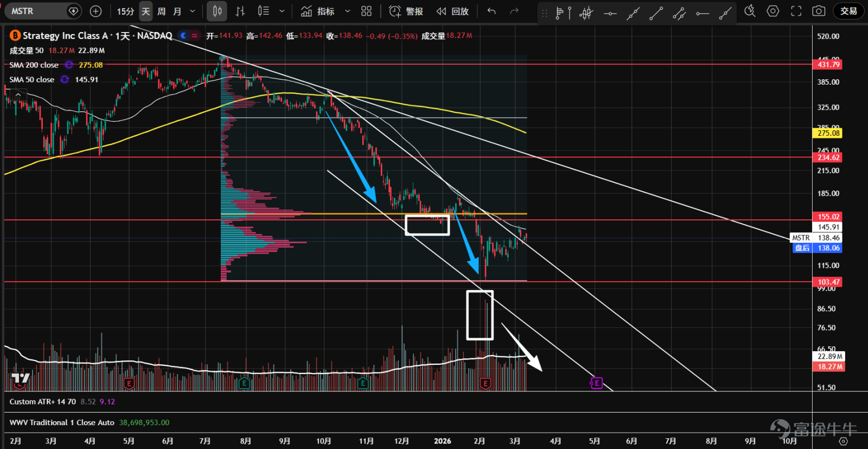Click the earnings marker near February 2026
The height and width of the screenshot is (449, 868).
coord(486,383)
